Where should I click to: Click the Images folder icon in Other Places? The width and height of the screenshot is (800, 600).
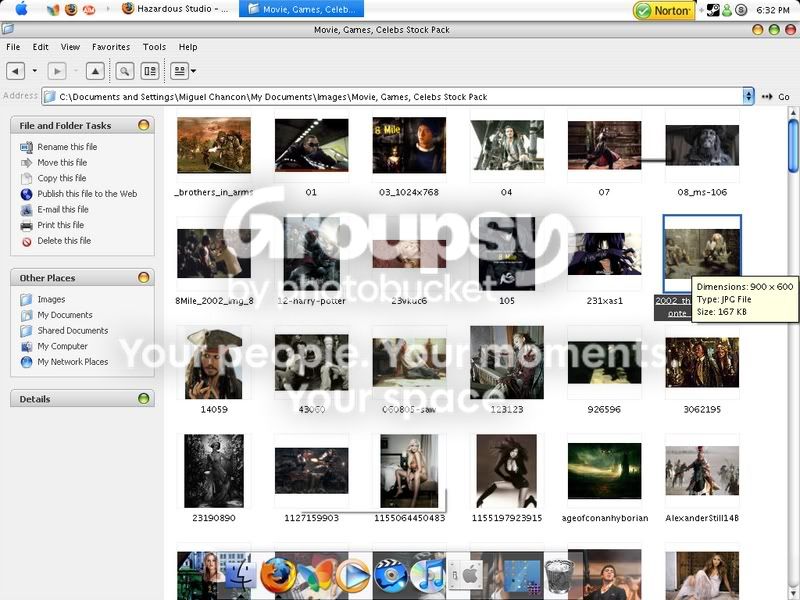pyautogui.click(x=27, y=299)
